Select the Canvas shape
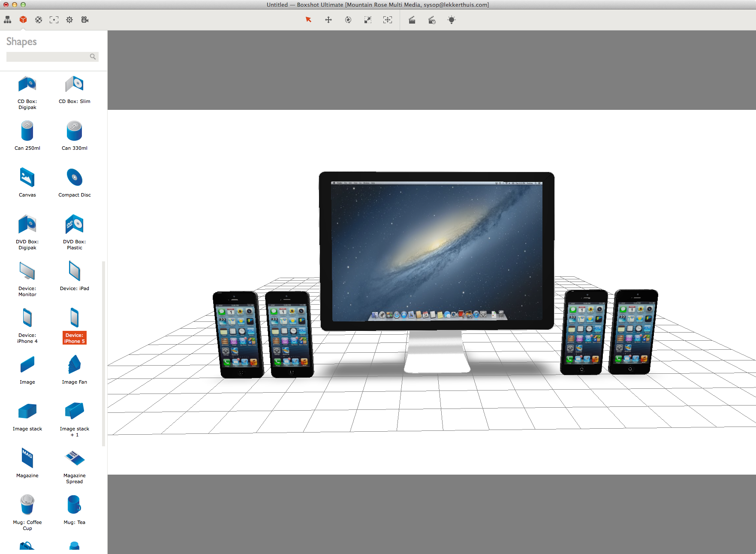The width and height of the screenshot is (756, 554). pyautogui.click(x=27, y=182)
